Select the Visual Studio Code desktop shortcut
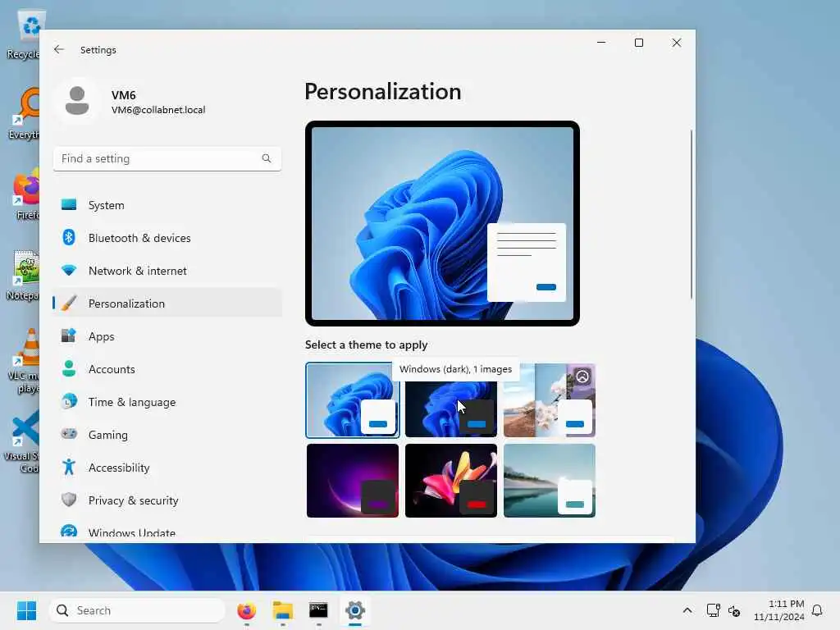The image size is (840, 630). click(22, 442)
